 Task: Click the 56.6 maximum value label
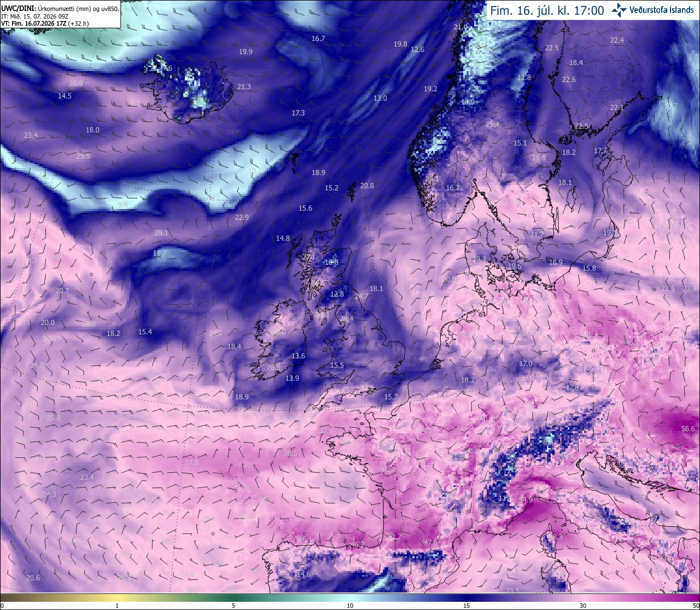pos(688,428)
